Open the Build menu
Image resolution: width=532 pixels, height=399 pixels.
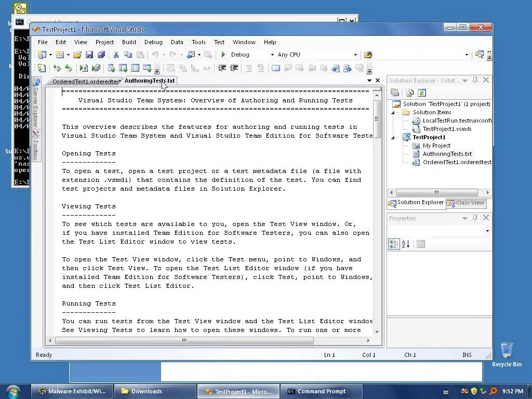pos(129,42)
